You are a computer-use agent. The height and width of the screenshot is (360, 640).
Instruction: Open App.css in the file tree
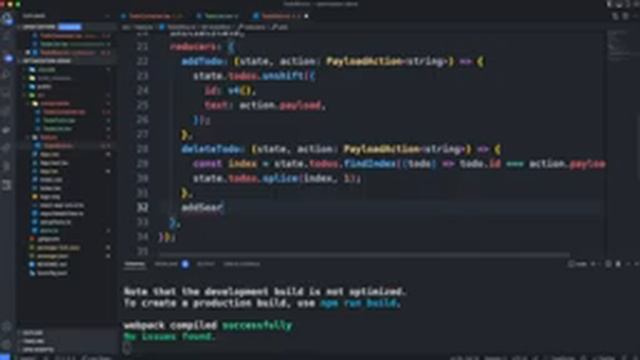click(x=50, y=154)
